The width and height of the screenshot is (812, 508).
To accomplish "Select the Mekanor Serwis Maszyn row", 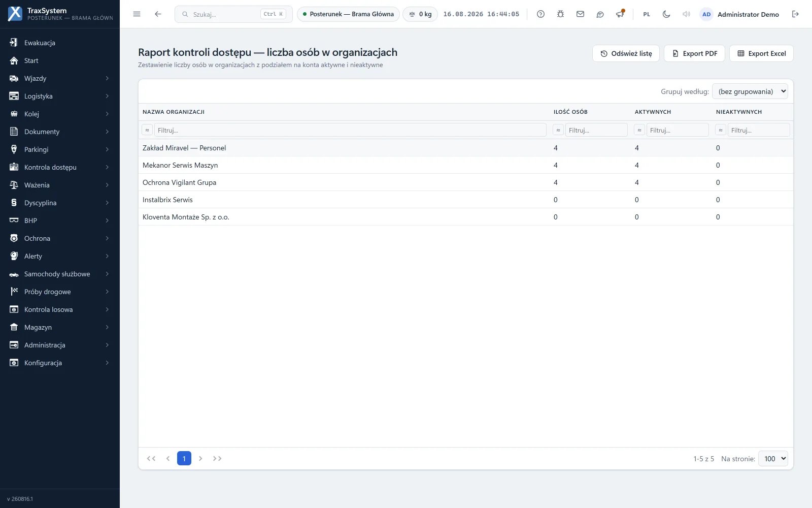I will (x=466, y=165).
